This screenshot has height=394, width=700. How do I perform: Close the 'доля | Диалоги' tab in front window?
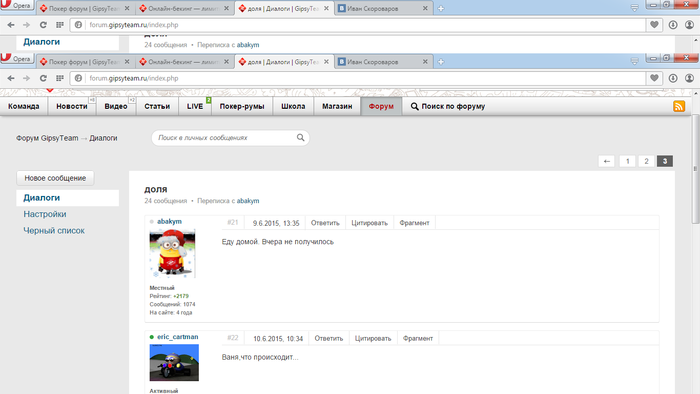click(x=326, y=62)
